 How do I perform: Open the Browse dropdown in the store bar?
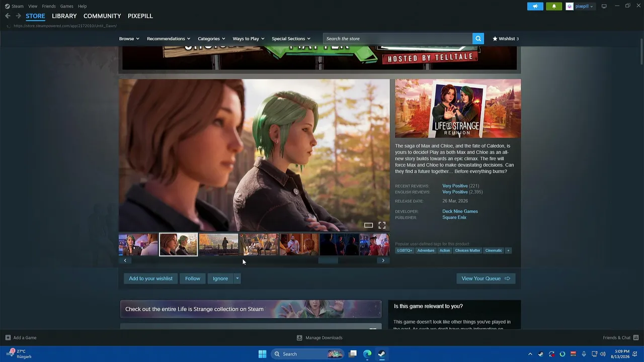click(129, 39)
